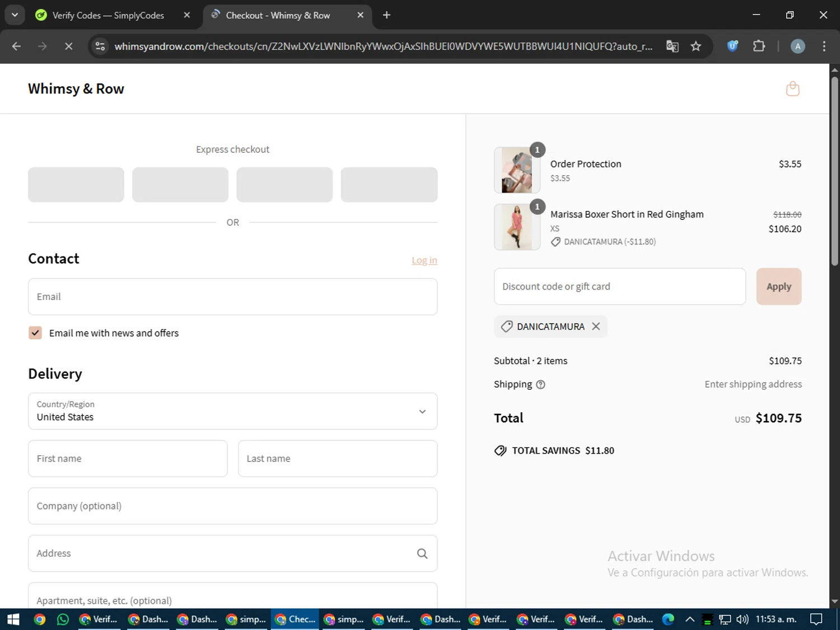Image resolution: width=840 pixels, height=630 pixels.
Task: Open the Bitwarden shield extension icon
Action: 732,46
